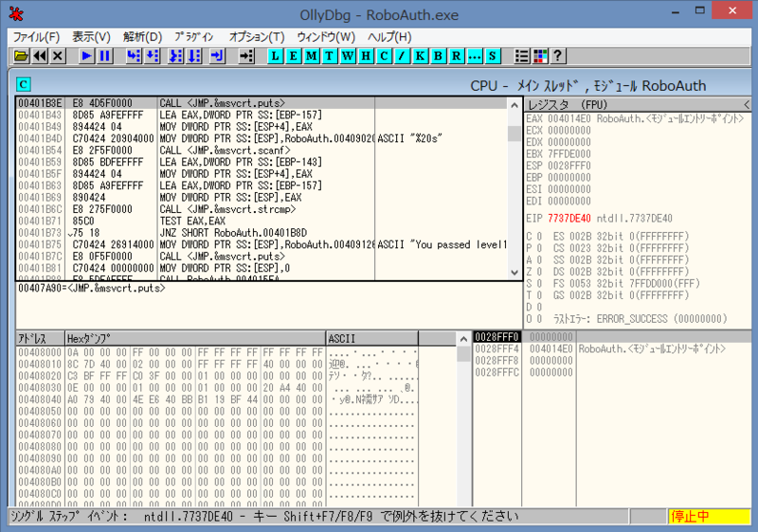Screen dimensions: 758x532
Task: Open file with the folder toolbar icon
Action: (21, 56)
